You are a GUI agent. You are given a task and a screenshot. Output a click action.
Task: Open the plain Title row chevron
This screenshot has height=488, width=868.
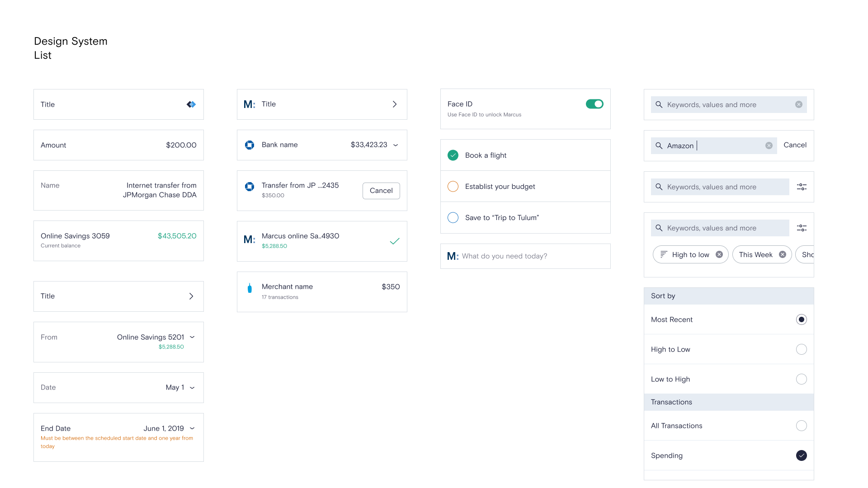[x=191, y=296]
